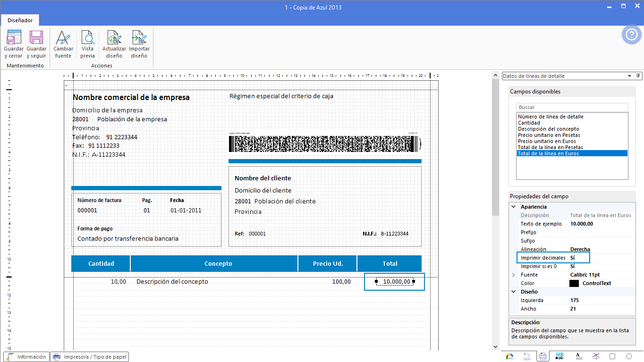Select the second document icon in the bottom toolbar

point(526,356)
